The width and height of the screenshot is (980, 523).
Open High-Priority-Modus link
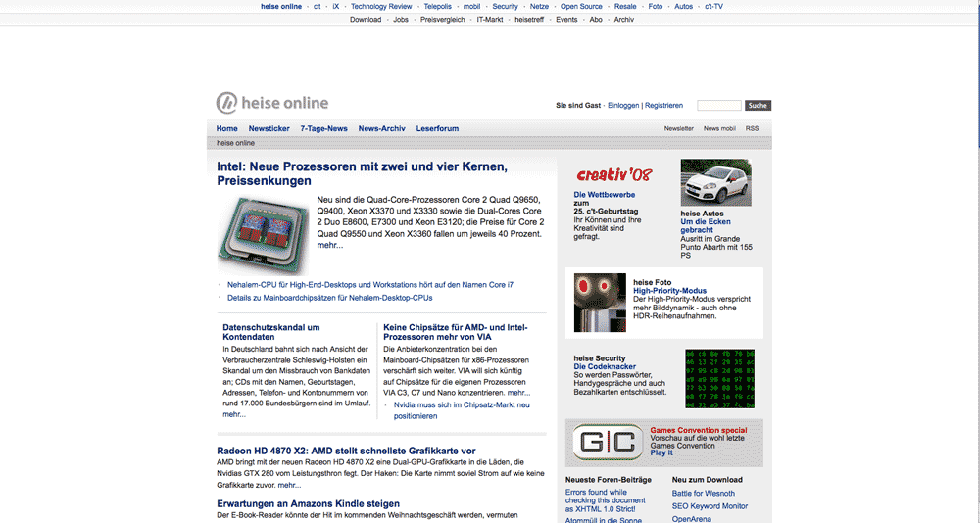669,291
